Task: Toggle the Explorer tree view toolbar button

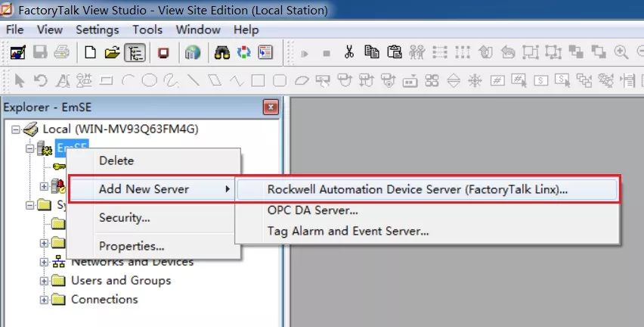Action: coord(135,53)
